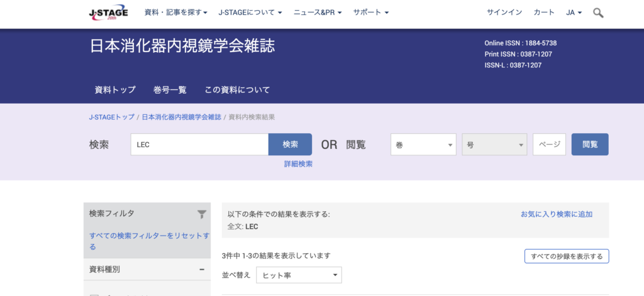
Task: Click the 全文: LEC condition text
Action: [243, 226]
